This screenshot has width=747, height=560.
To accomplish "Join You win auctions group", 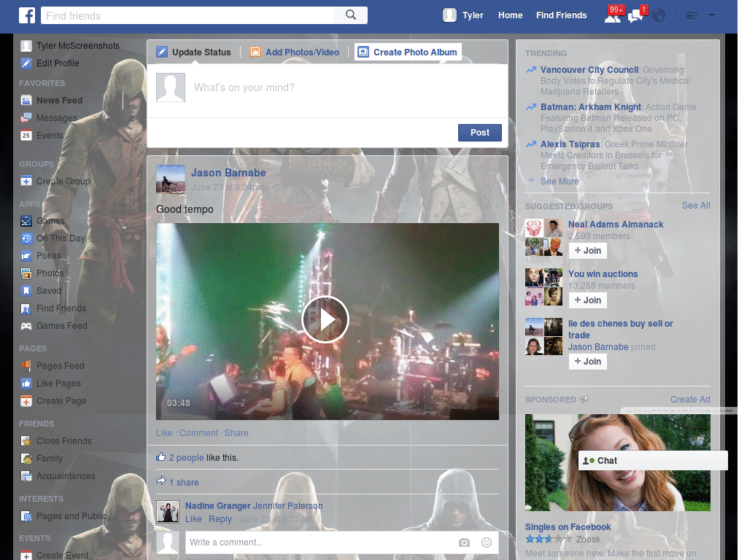I will (587, 300).
